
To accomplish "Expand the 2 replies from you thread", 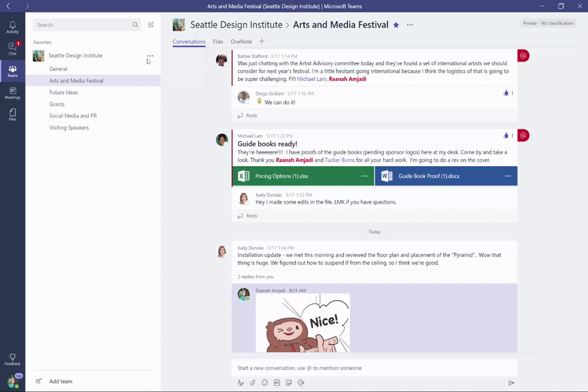I will point(256,277).
